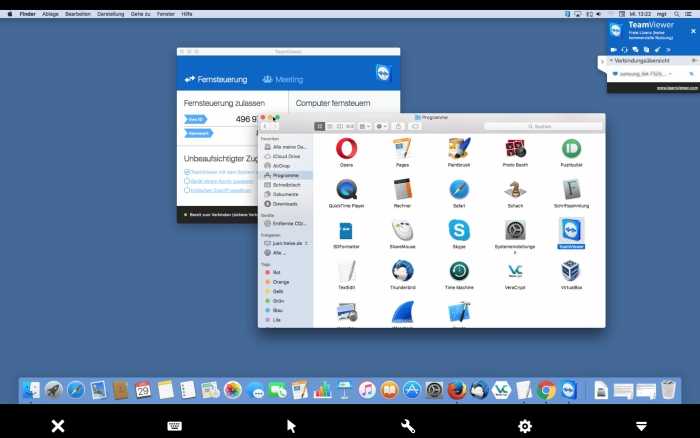
Task: Open the wrench actions menu in bottom bar
Action: click(408, 426)
